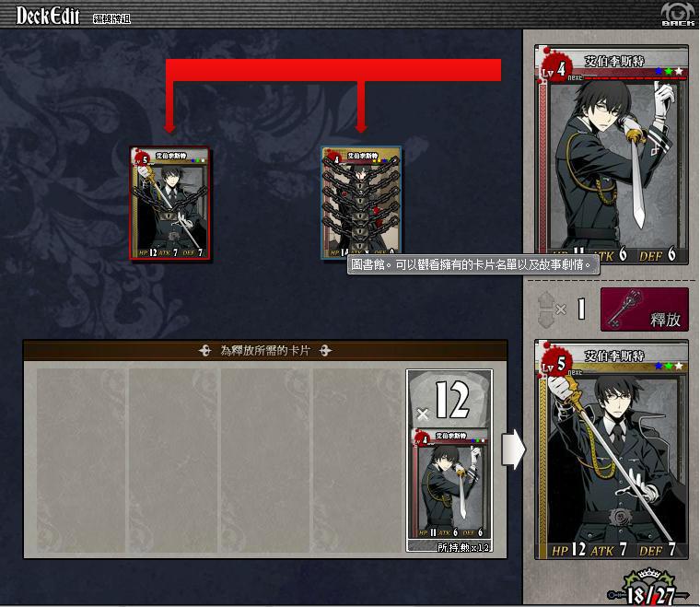700x607 pixels.
Task: Decrease release quantity with the down arrow
Action: (x=546, y=319)
